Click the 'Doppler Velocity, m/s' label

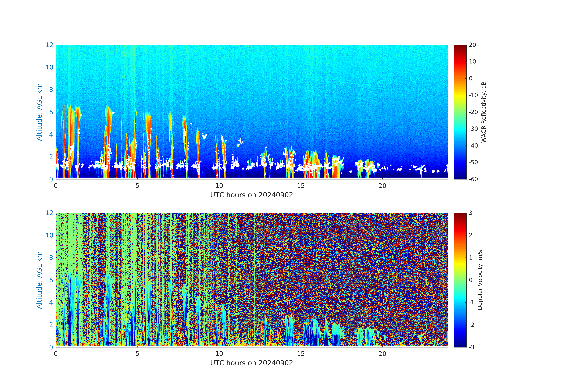pyautogui.click(x=480, y=280)
